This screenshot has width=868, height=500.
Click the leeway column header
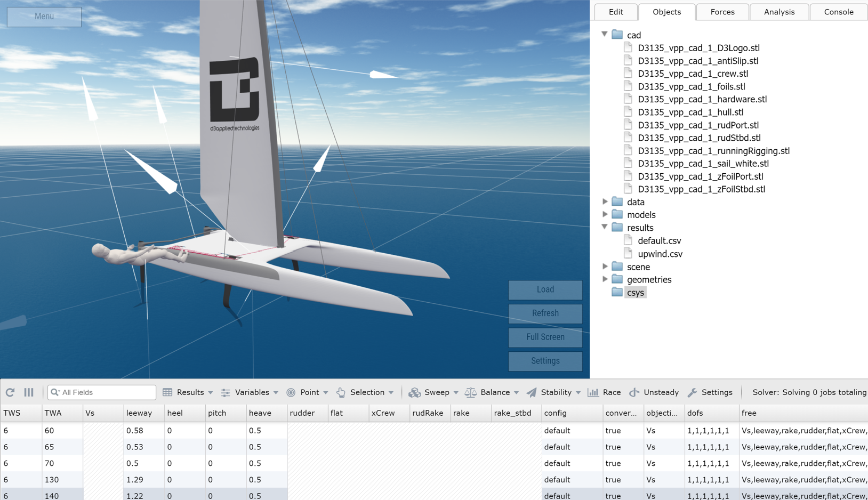coord(144,413)
